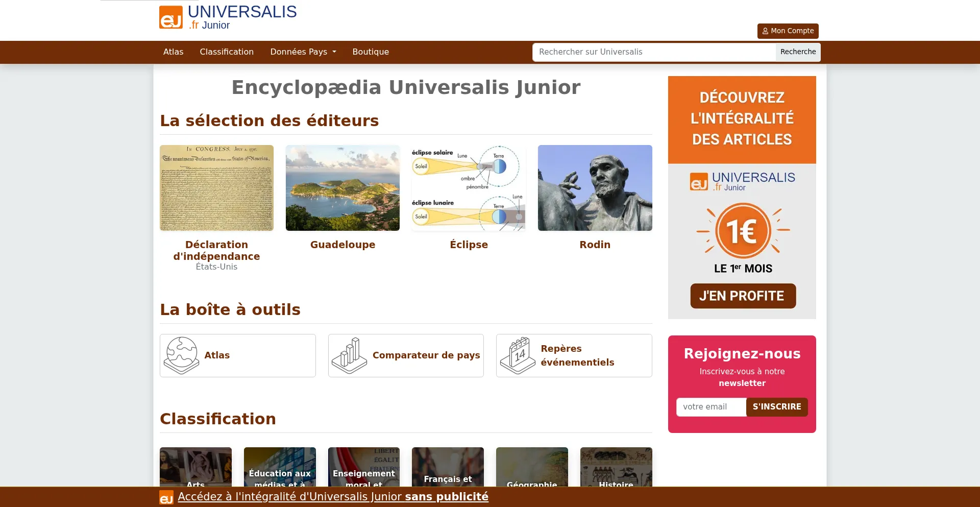Open the Arts classification card
This screenshot has height=507, width=980.
195,467
